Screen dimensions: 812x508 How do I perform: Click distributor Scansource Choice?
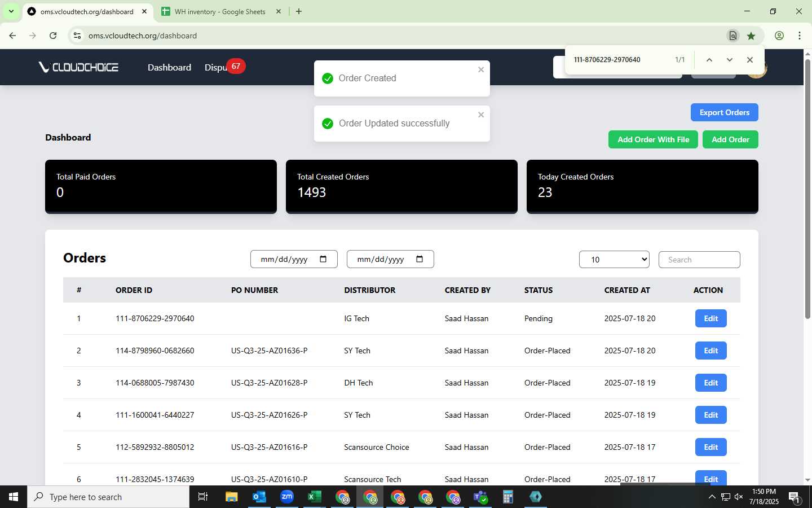(x=377, y=447)
